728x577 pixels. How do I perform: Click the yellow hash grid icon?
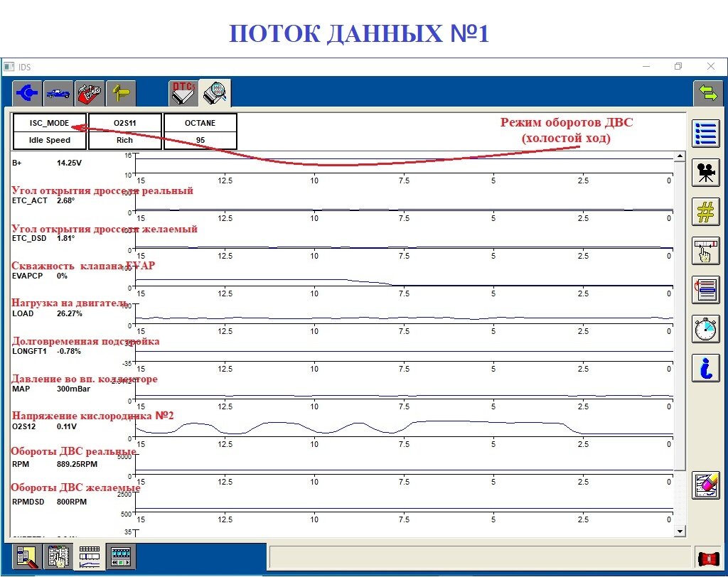(x=706, y=212)
